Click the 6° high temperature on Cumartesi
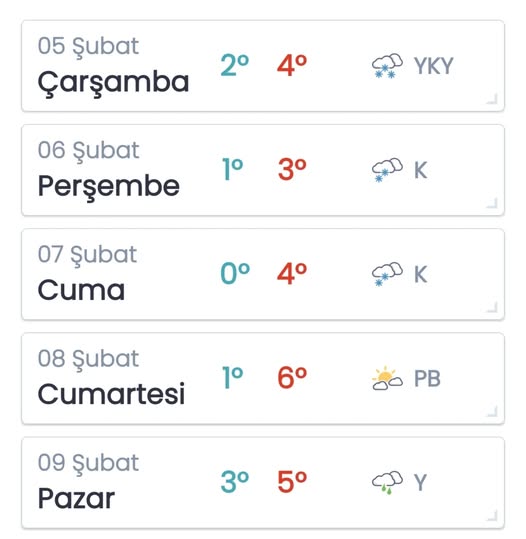526x539 pixels. (x=292, y=377)
